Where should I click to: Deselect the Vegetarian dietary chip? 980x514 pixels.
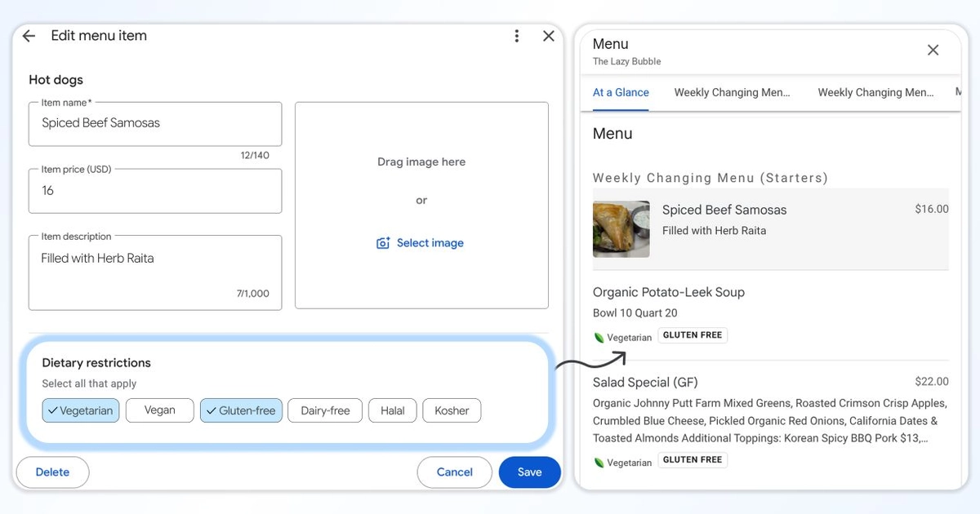81,410
